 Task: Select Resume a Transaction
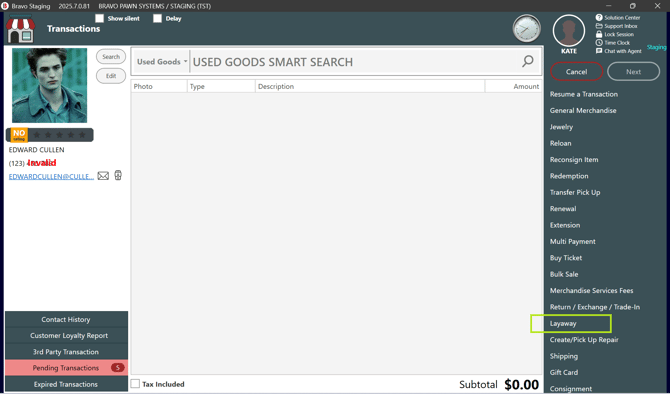pyautogui.click(x=584, y=94)
